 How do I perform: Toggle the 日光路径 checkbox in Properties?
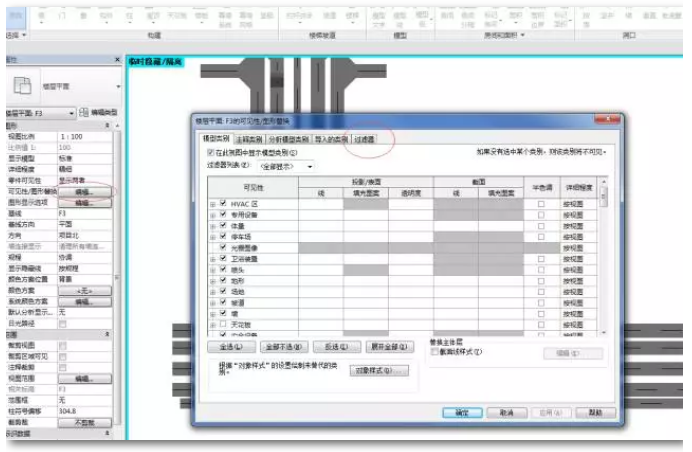click(x=63, y=324)
